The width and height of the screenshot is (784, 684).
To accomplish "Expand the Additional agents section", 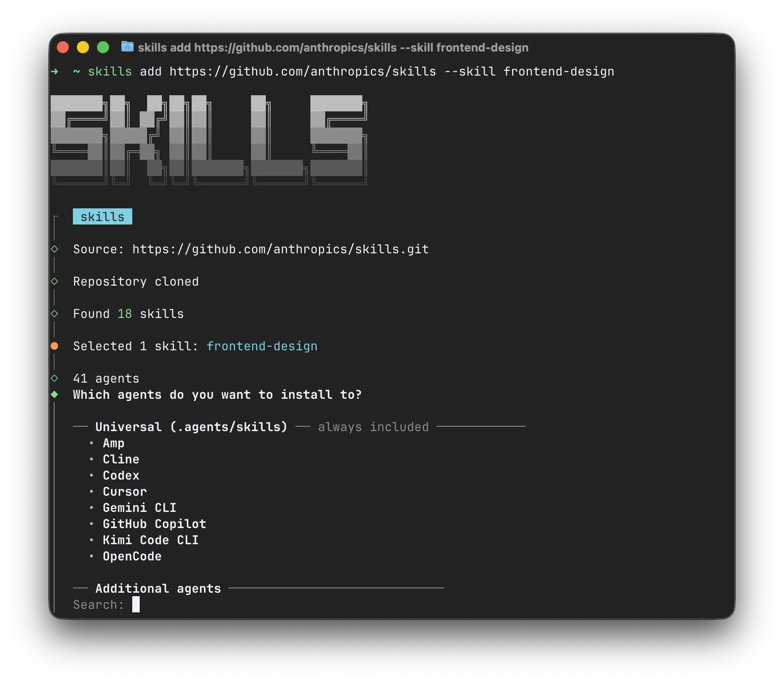I will click(x=158, y=588).
